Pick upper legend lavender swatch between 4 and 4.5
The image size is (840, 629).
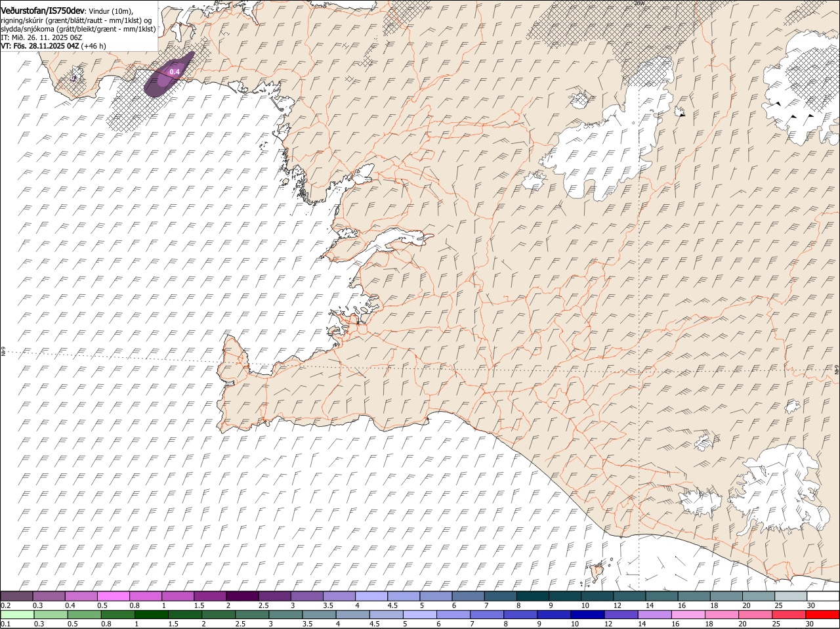(x=371, y=596)
